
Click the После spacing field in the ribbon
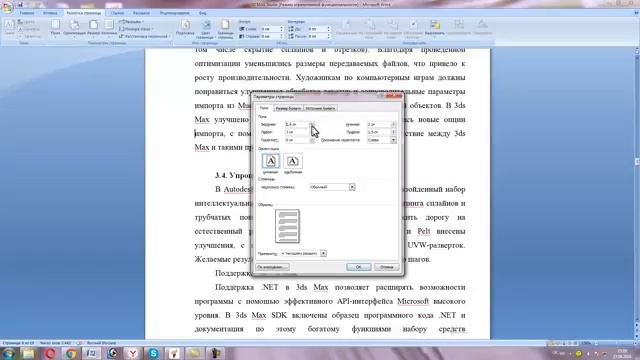(x=319, y=36)
